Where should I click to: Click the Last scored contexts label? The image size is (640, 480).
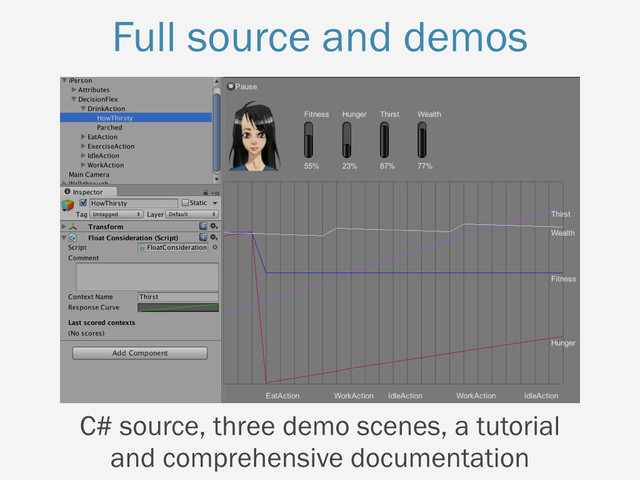(x=102, y=322)
